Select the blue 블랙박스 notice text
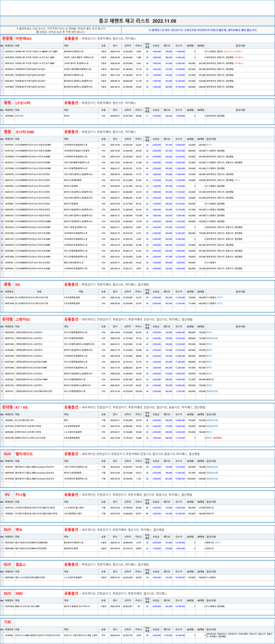 [203, 30]
